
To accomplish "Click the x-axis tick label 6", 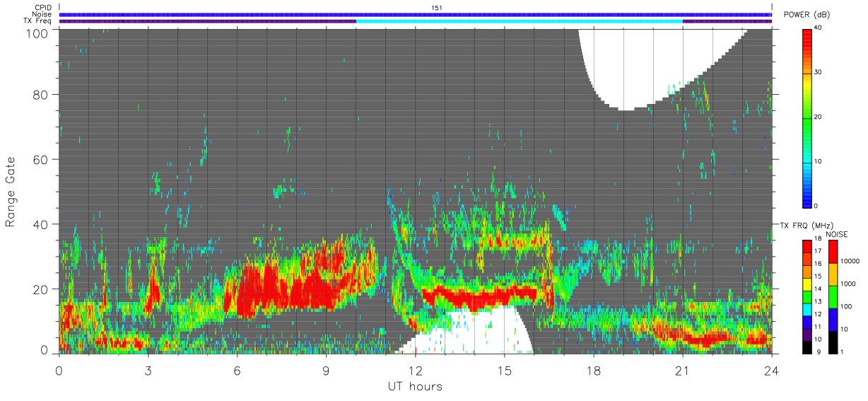I will [237, 370].
